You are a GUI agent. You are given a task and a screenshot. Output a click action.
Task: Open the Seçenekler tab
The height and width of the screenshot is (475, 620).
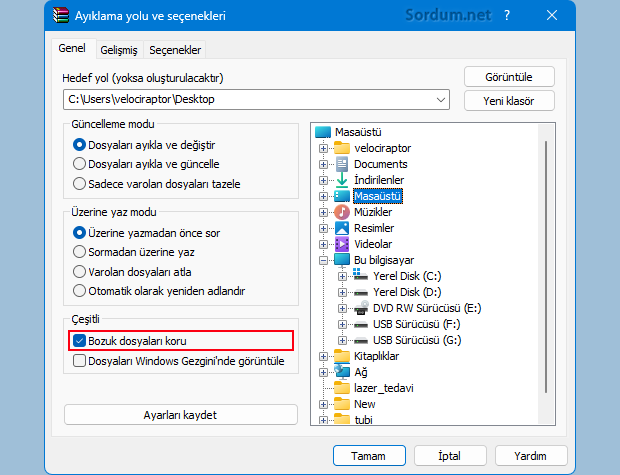[x=175, y=50]
